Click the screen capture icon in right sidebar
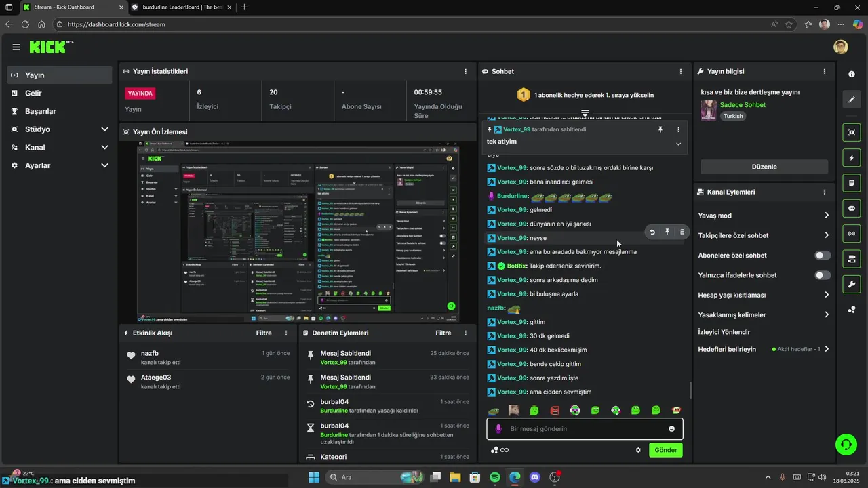This screenshot has height=488, width=868. point(852,132)
